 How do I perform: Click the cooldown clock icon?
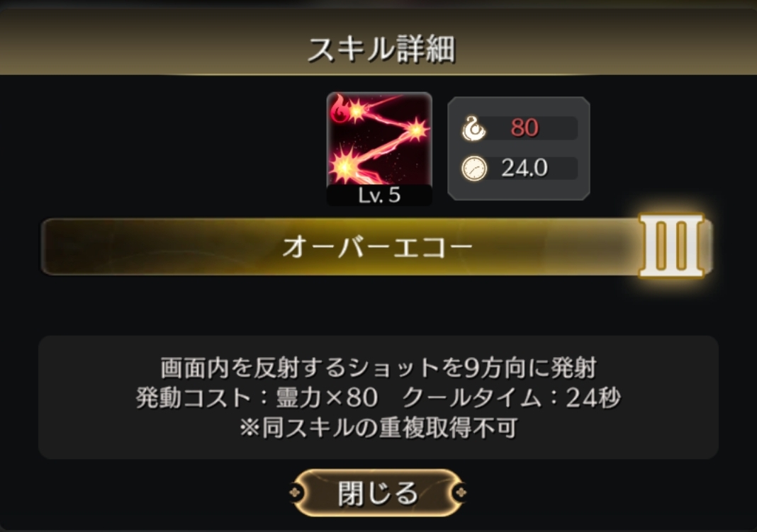tap(474, 169)
